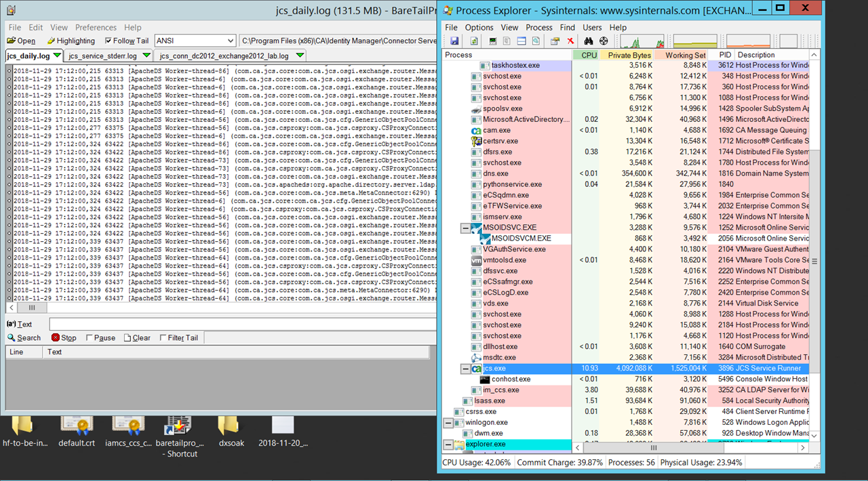This screenshot has height=481, width=868.
Task: Open process Properties toolbar icon
Action: click(x=555, y=41)
